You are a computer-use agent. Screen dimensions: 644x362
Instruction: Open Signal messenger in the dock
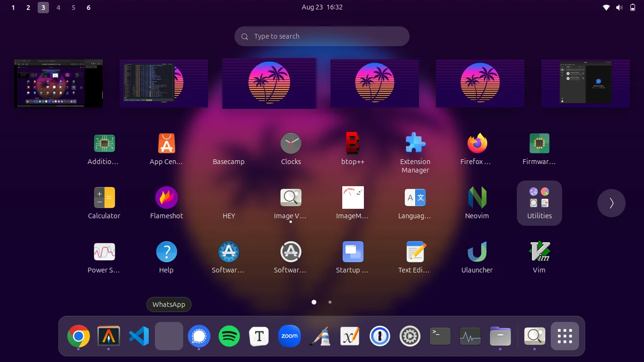tap(199, 337)
